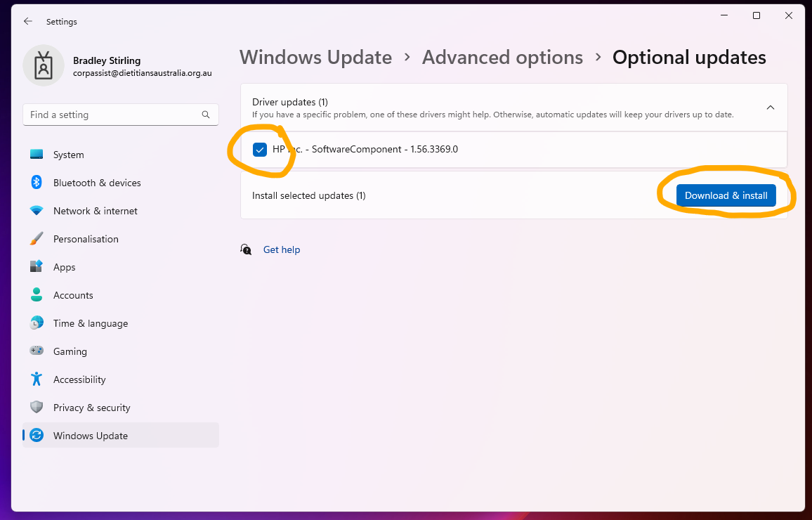Open Gaming settings
The width and height of the screenshot is (812, 520).
(37, 351)
